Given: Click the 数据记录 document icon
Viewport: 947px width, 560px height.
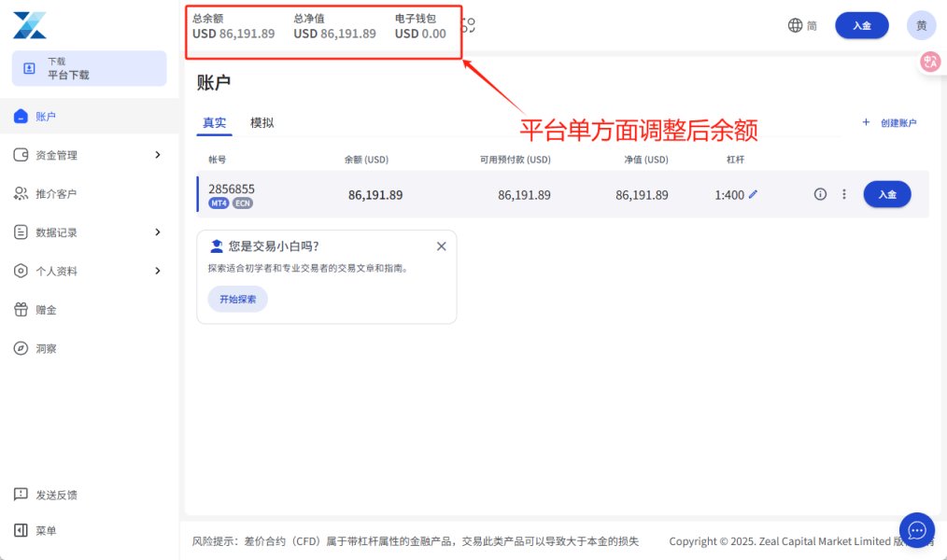Looking at the screenshot, I should [x=21, y=232].
